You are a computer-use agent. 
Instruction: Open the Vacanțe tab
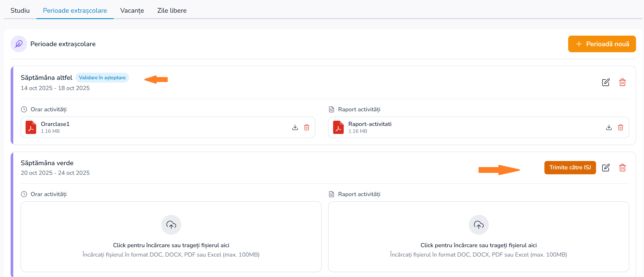(132, 10)
